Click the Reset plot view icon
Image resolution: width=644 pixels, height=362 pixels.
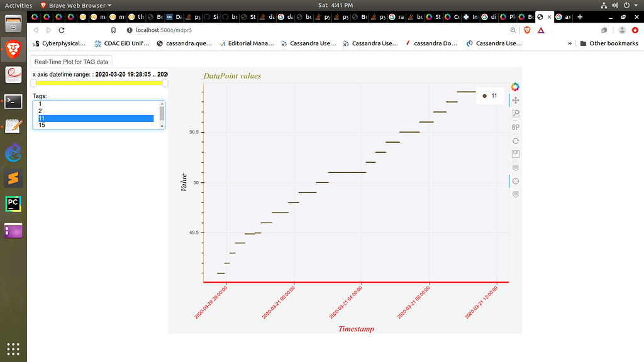point(516,141)
